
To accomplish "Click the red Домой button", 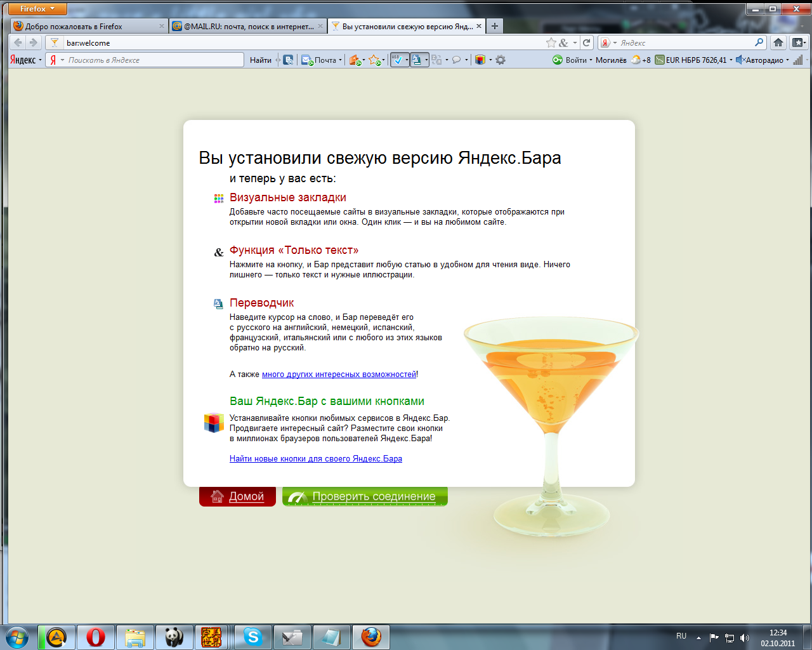I will coord(237,496).
